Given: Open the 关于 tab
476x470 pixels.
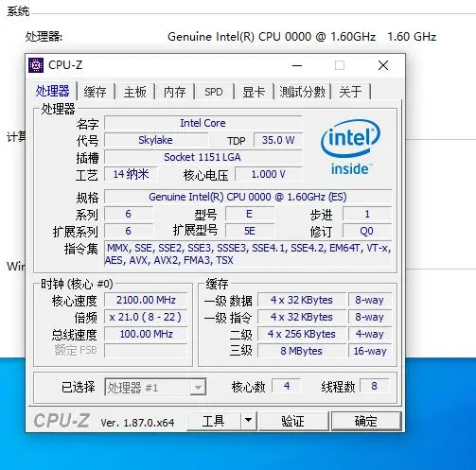Looking at the screenshot, I should point(350,92).
